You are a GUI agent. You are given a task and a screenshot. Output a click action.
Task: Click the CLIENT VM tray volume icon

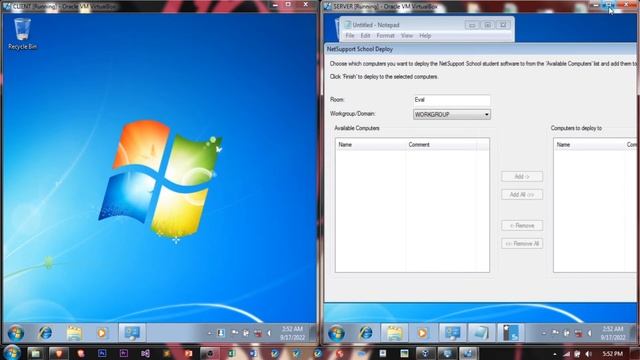tap(269, 333)
